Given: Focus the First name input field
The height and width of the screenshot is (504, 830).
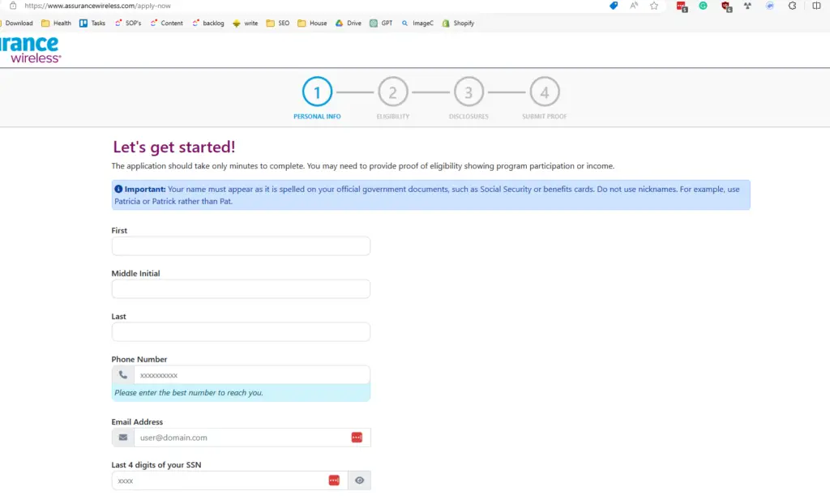Looking at the screenshot, I should pyautogui.click(x=241, y=246).
